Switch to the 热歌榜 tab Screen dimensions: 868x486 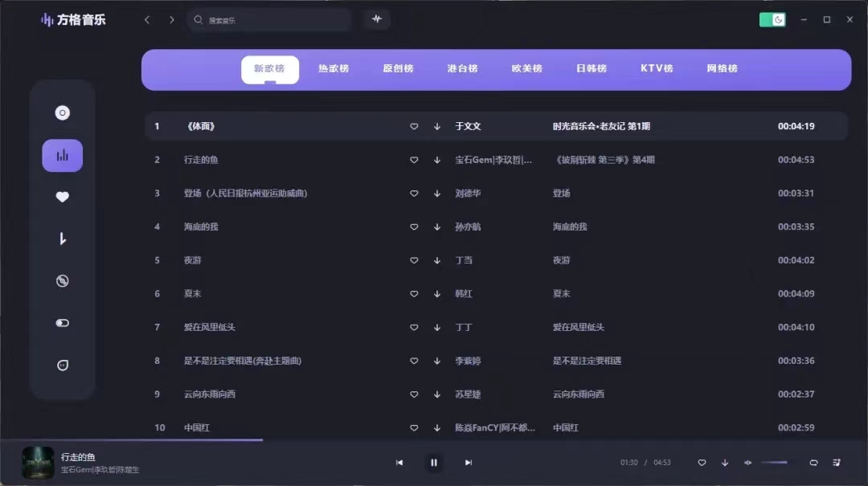(334, 69)
